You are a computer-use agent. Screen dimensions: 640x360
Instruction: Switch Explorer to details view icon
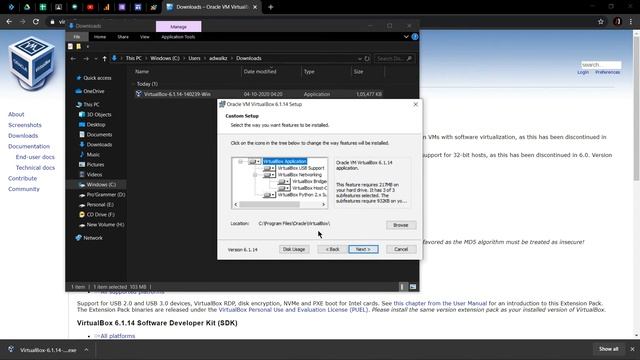402,287
